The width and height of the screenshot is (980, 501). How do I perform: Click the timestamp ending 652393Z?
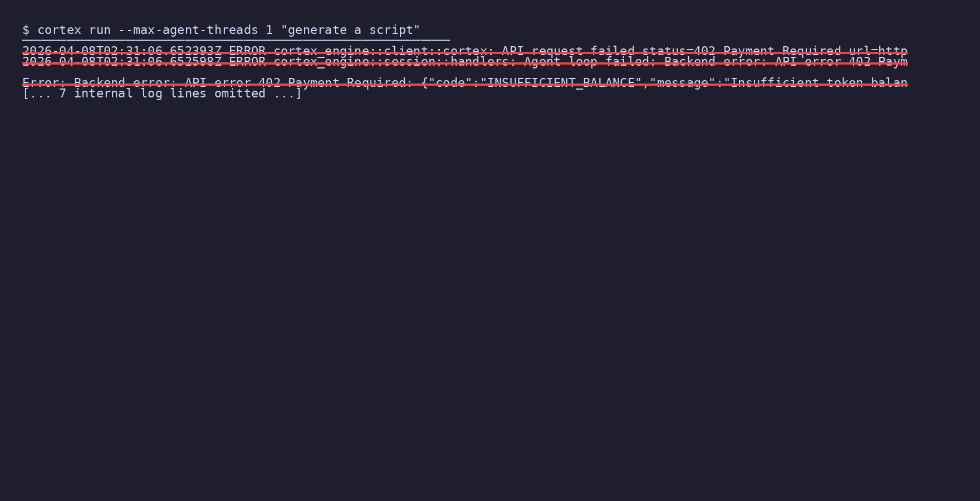point(122,51)
